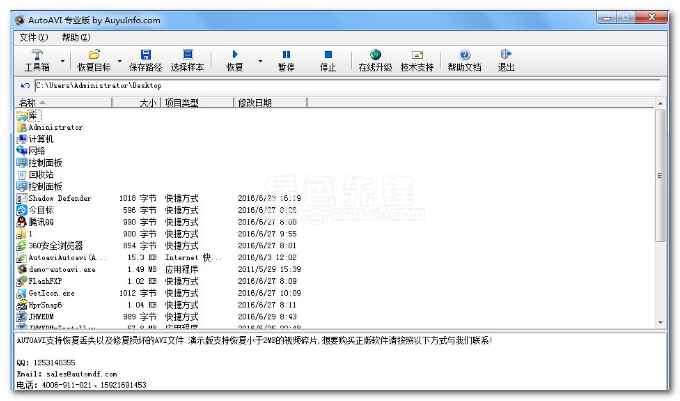Click the Desktop path input field
Viewport: 680px width, 401px height.
pos(347,85)
